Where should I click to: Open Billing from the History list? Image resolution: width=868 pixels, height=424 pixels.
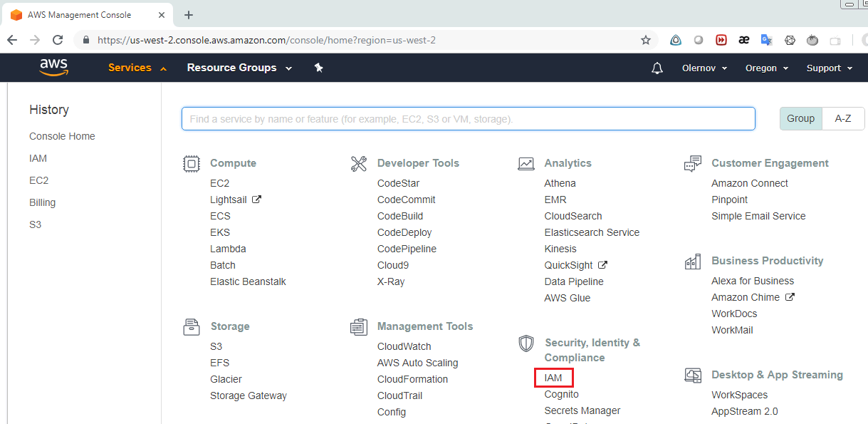pyautogui.click(x=43, y=202)
